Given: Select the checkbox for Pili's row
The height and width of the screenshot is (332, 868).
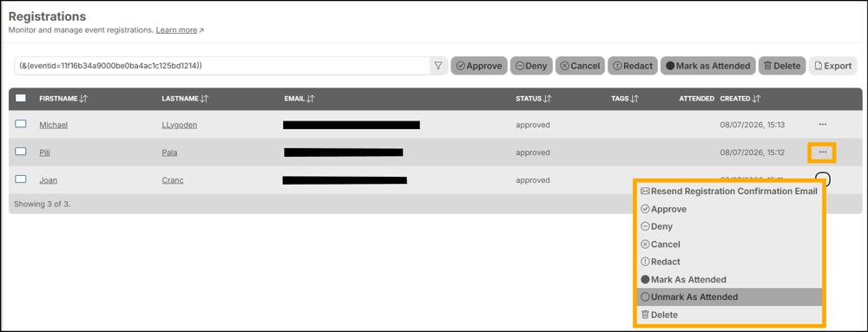Looking at the screenshot, I should 21,152.
